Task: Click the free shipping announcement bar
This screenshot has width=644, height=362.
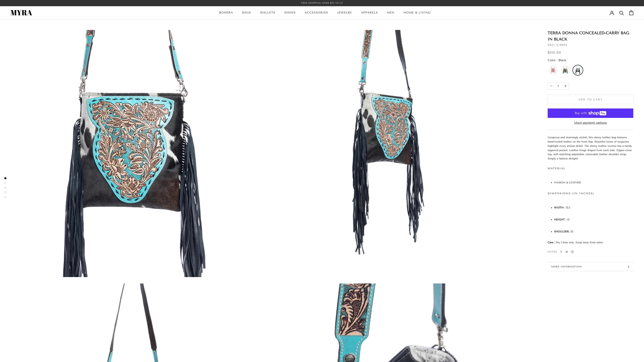Action: (322, 3)
